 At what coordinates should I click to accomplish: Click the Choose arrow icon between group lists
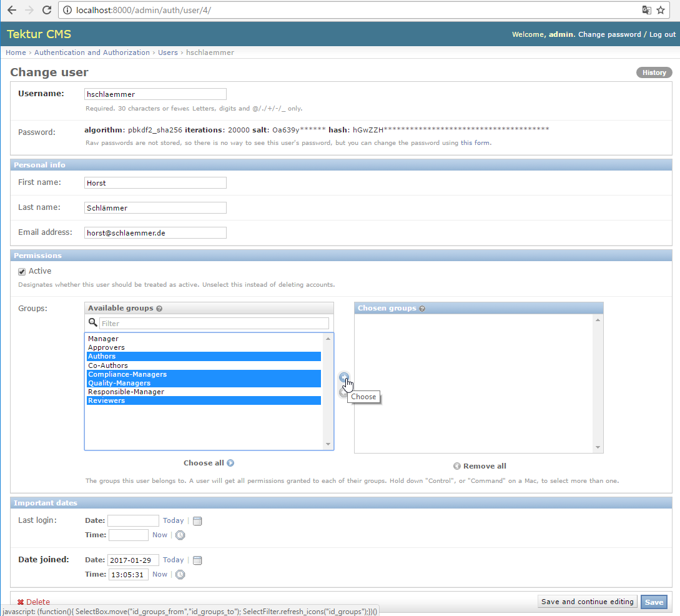pos(343,377)
